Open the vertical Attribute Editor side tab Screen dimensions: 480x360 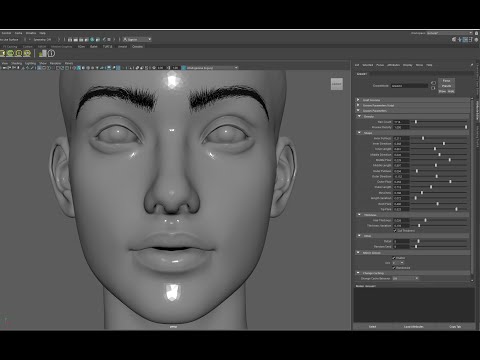point(477,110)
